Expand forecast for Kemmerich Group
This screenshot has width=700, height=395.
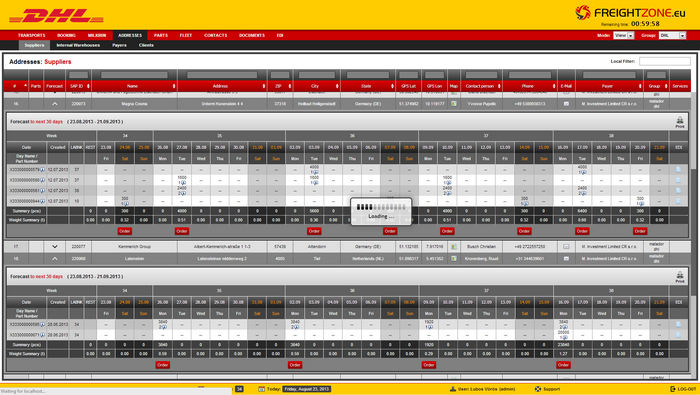54,246
